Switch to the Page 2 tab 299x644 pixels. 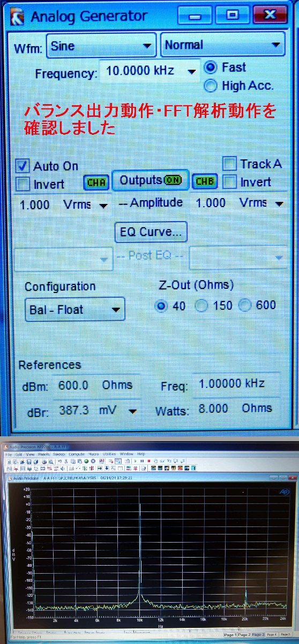244,635
